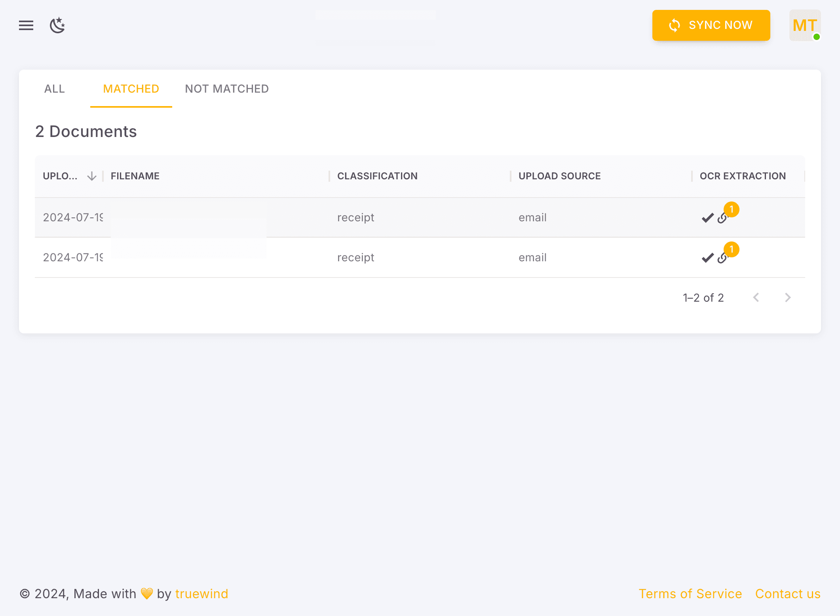Screen dimensions: 840x616
Task: Toggle dark mode with the moon icon
Action: pos(57,25)
